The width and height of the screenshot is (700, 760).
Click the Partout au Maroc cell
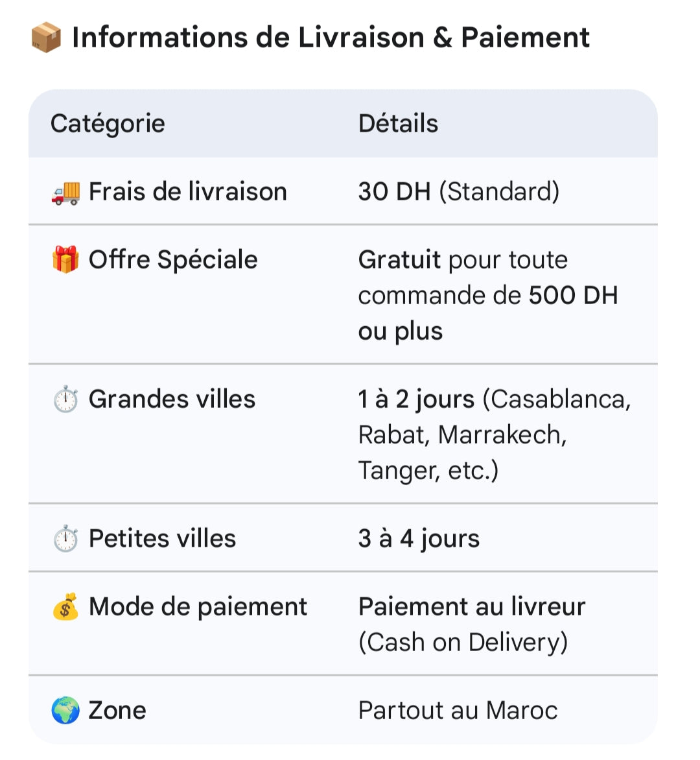coord(458,711)
